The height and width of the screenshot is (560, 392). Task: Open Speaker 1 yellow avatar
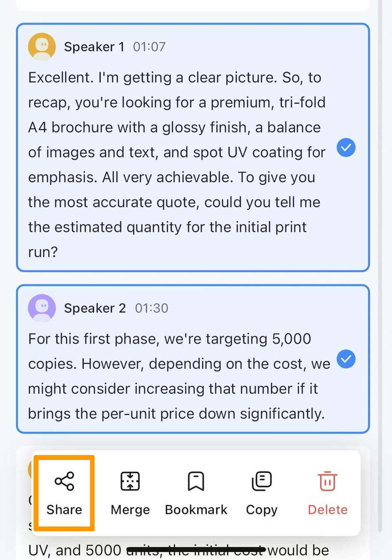coord(42,46)
